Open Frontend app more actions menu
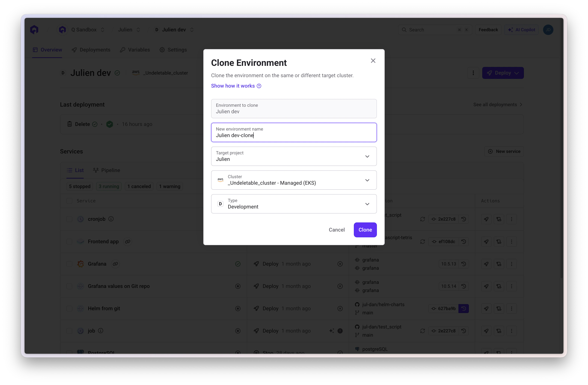 coord(512,242)
